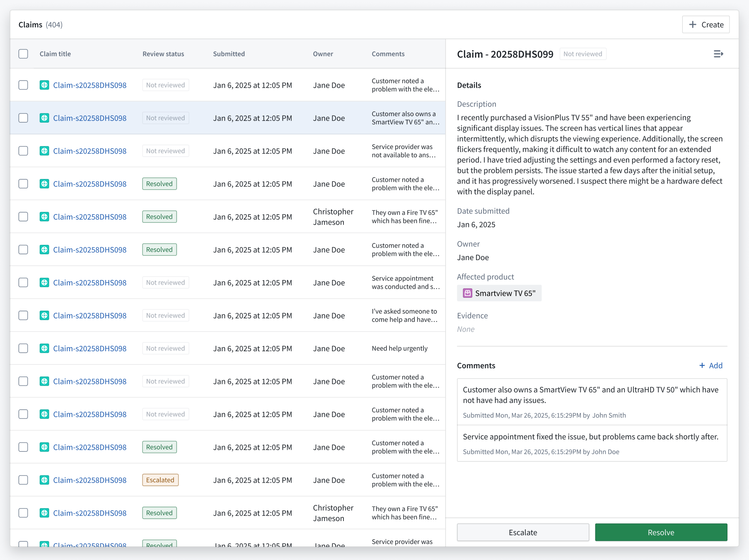Image resolution: width=749 pixels, height=560 pixels.
Task: Toggle the select-all checkbox in table header
Action: point(23,54)
